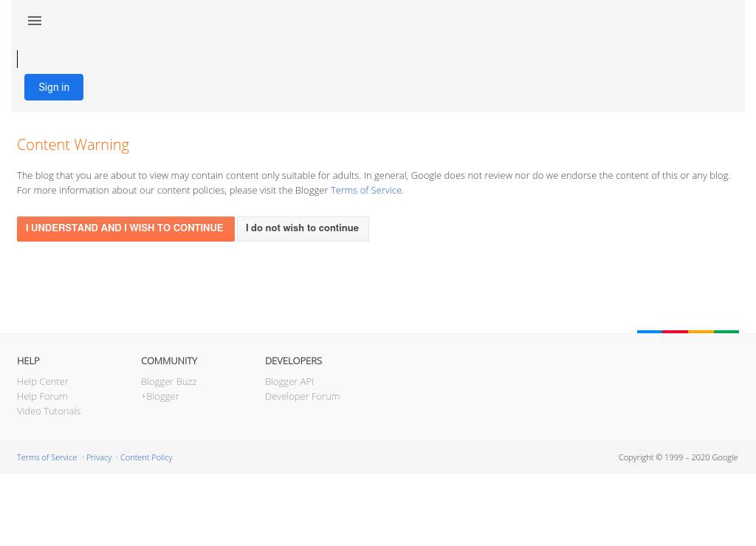Open the Content Policy footer link
This screenshot has height=546, width=756.
[146, 457]
